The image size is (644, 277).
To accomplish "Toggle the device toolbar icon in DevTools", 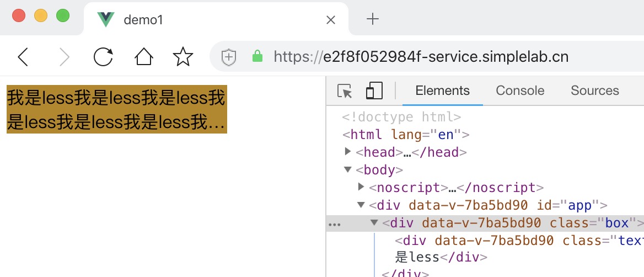I will point(374,91).
